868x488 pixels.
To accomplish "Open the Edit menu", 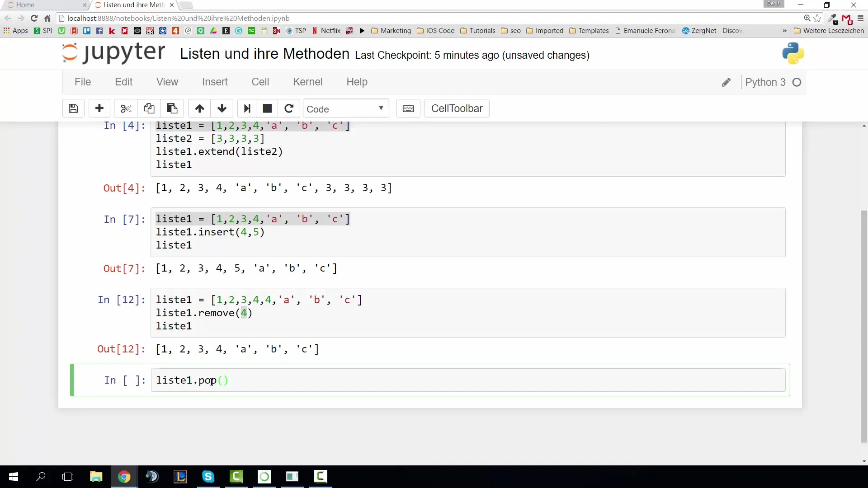I will 123,82.
